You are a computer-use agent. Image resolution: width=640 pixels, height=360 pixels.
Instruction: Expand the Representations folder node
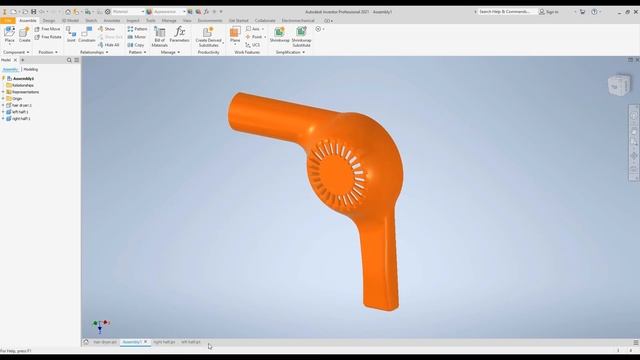tap(3, 92)
